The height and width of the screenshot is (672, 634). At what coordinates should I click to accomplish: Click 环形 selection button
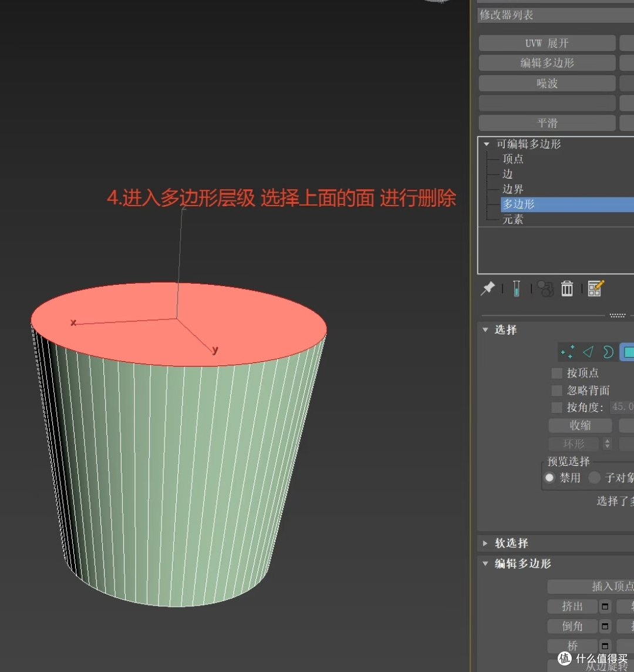click(574, 443)
